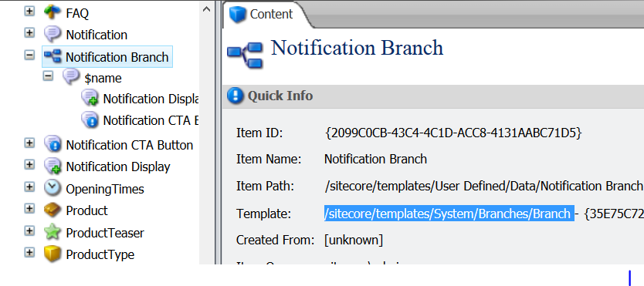Collapse the $name node
This screenshot has width=644, height=286.
coord(48,76)
